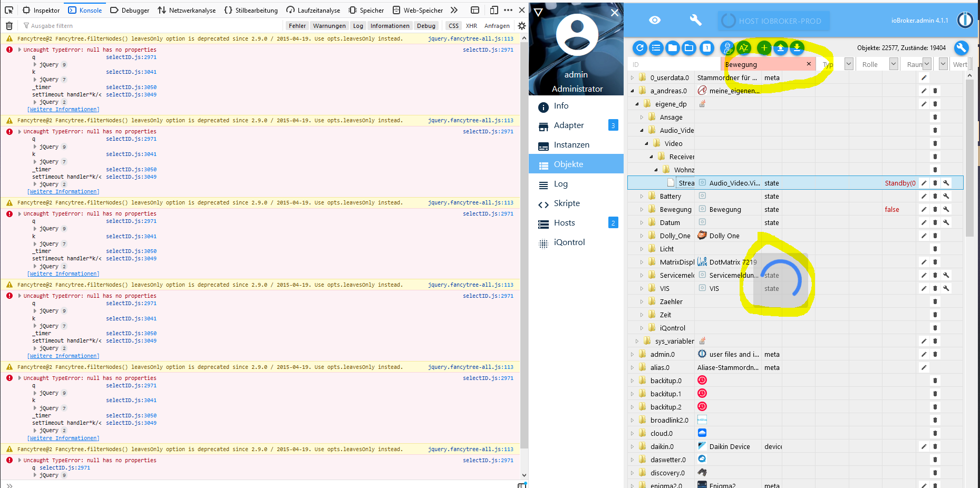
Task: Open custom settings for the Datum row
Action: [946, 222]
